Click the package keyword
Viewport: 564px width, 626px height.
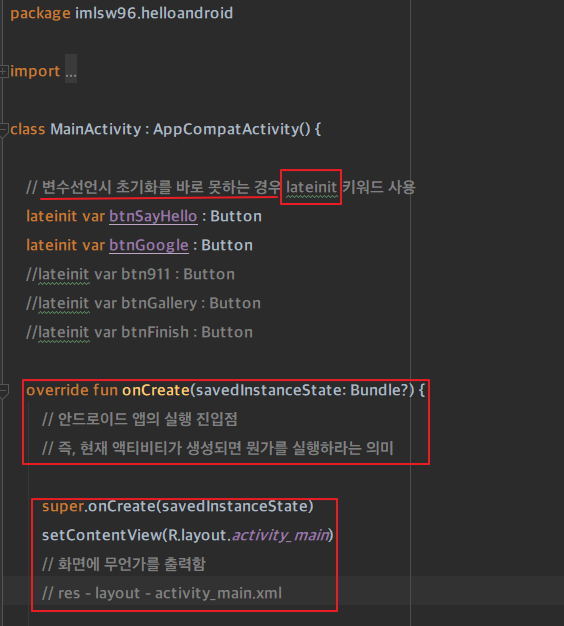(x=40, y=14)
